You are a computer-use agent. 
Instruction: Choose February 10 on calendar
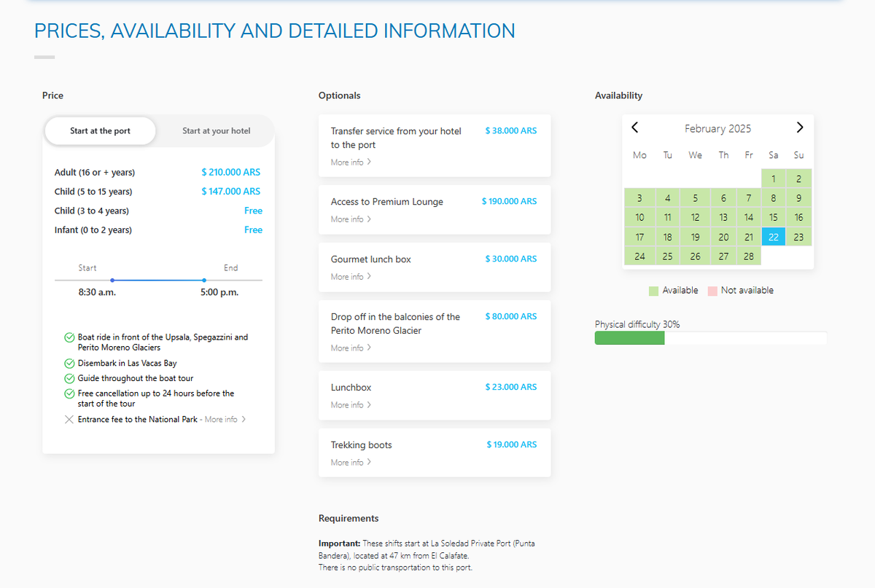coord(639,217)
